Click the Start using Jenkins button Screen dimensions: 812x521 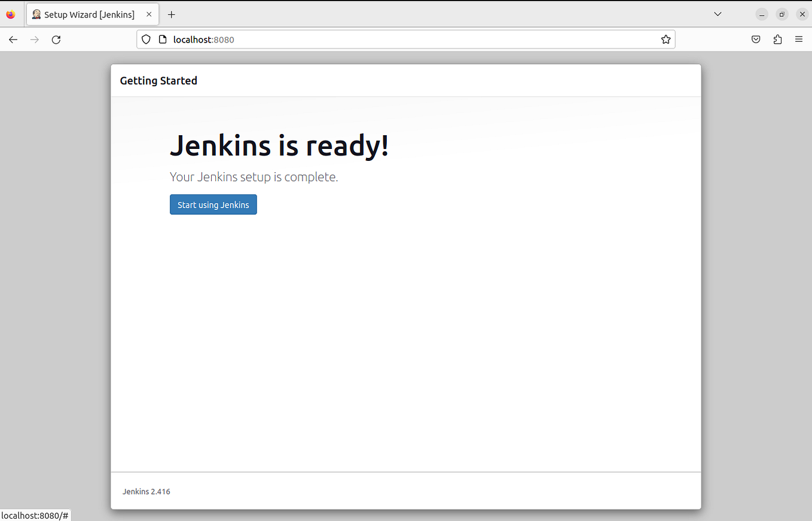click(x=213, y=204)
